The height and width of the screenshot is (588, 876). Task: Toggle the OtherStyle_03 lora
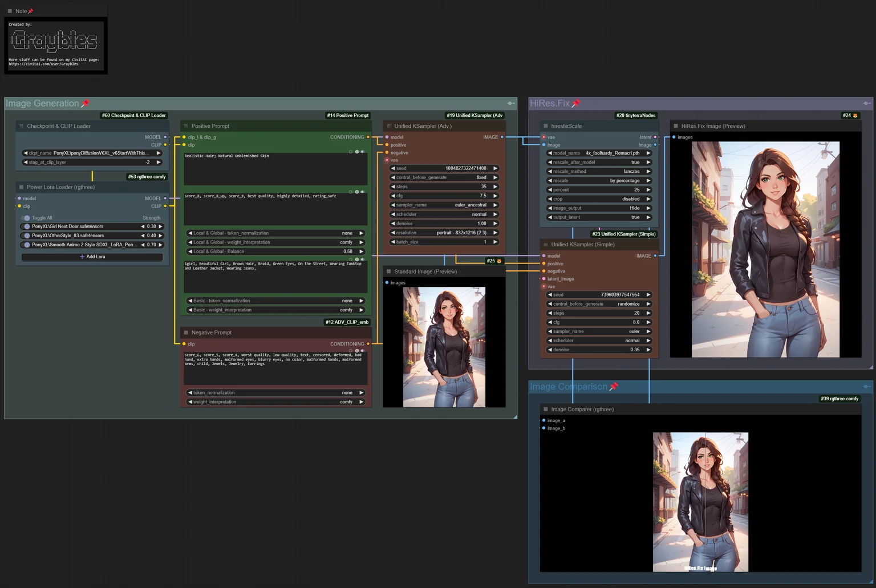pos(26,236)
